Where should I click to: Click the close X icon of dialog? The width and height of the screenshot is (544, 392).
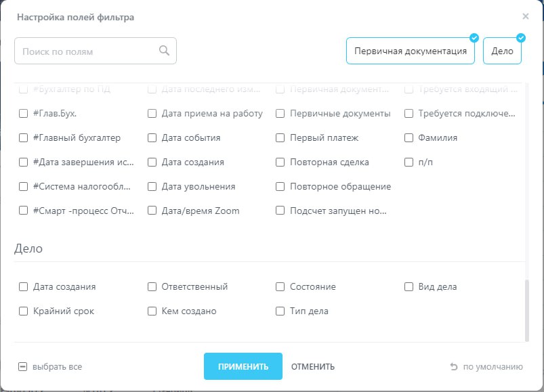point(526,16)
